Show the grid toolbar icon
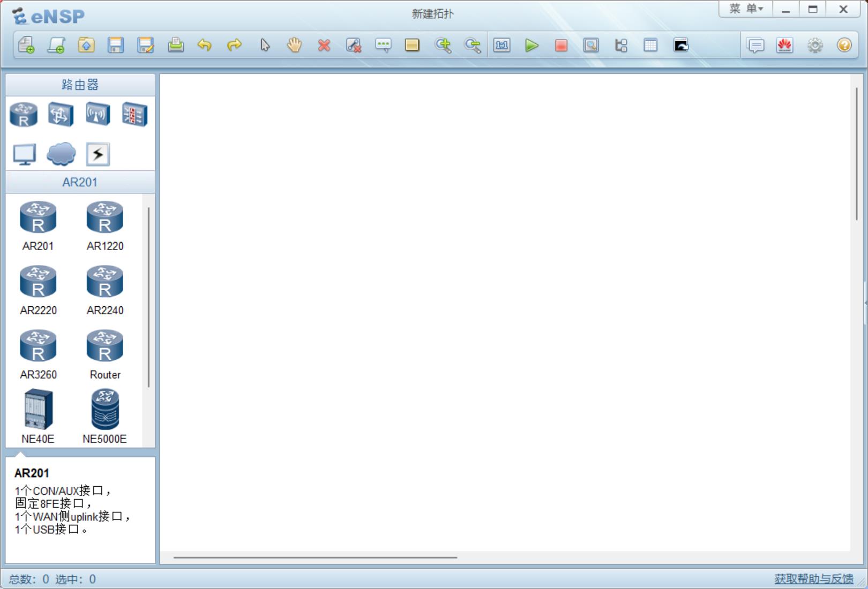The image size is (868, 589). (650, 45)
